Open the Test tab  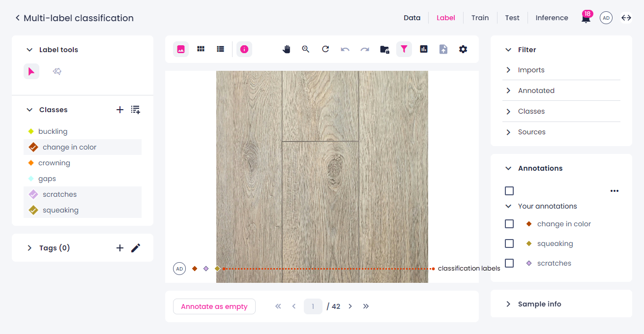tap(512, 18)
